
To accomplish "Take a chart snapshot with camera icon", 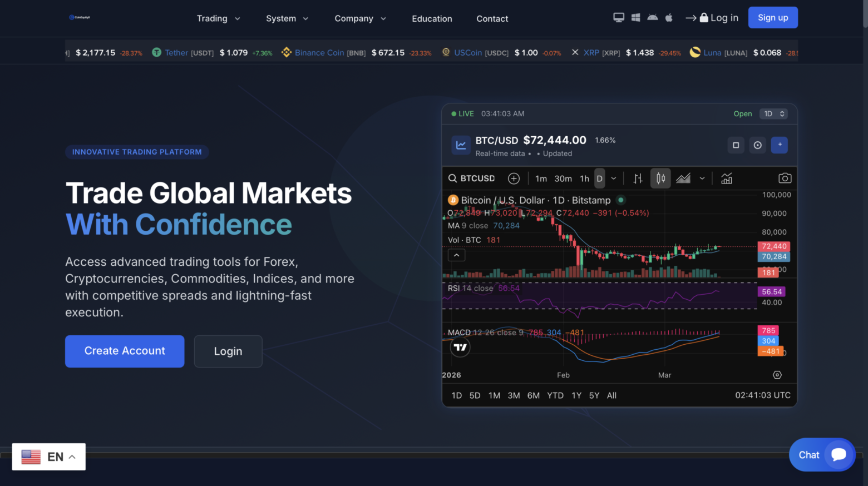I will point(785,178).
